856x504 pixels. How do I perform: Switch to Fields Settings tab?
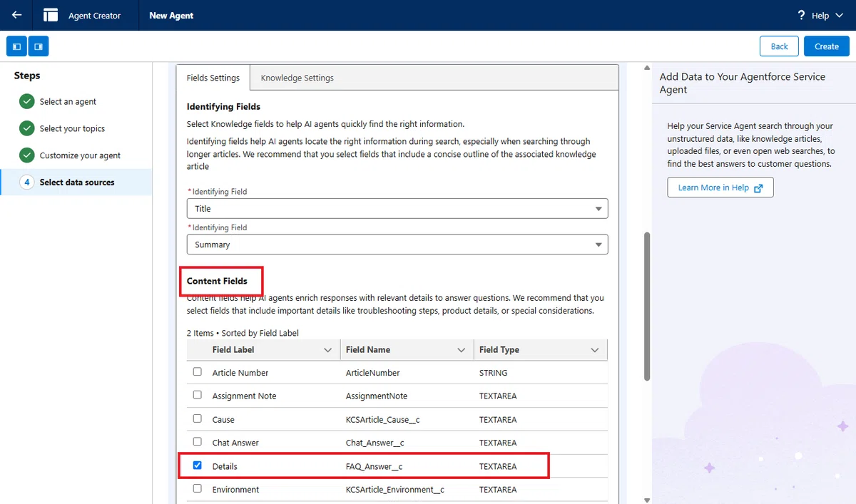coord(213,78)
